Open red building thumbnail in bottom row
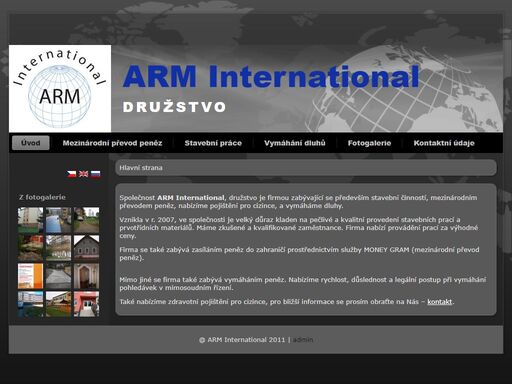Image resolution: width=512 pixels, height=384 pixels. coord(86,304)
